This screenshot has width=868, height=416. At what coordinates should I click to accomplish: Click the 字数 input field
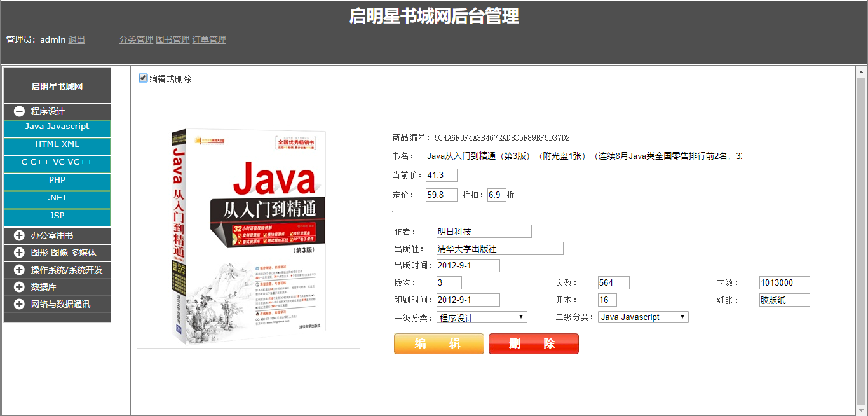[785, 283]
